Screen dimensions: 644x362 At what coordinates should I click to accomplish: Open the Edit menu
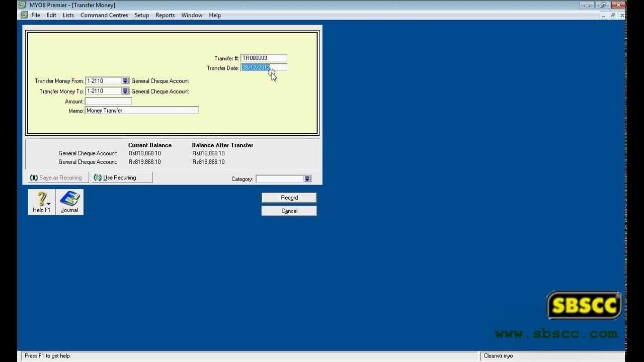[x=51, y=15]
